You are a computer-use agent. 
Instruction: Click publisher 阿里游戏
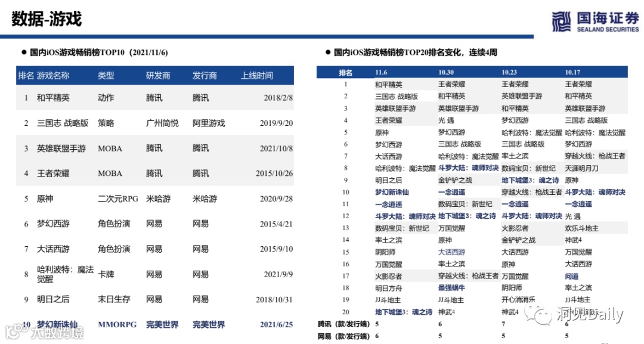tap(209, 123)
